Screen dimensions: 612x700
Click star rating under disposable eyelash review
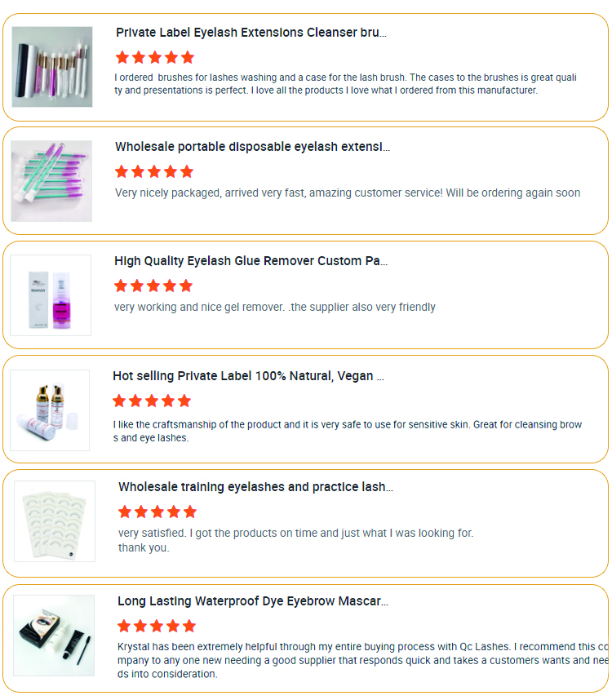154,171
